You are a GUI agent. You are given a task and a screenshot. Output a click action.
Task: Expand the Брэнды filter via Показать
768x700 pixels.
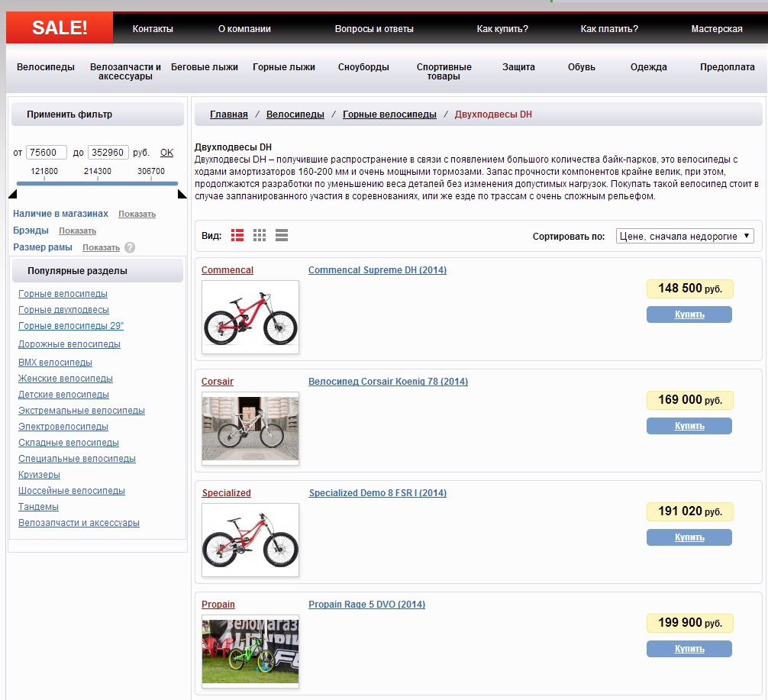tap(77, 231)
